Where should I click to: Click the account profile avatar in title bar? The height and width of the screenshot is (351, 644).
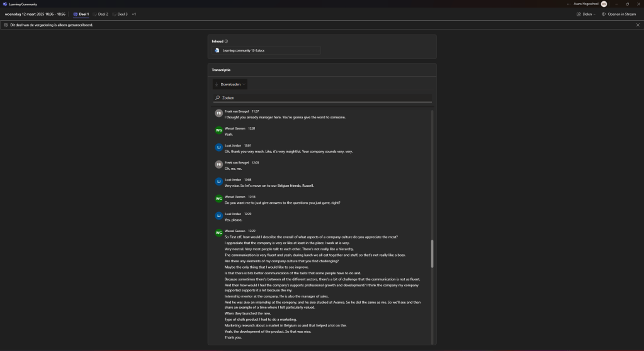coord(604,4)
